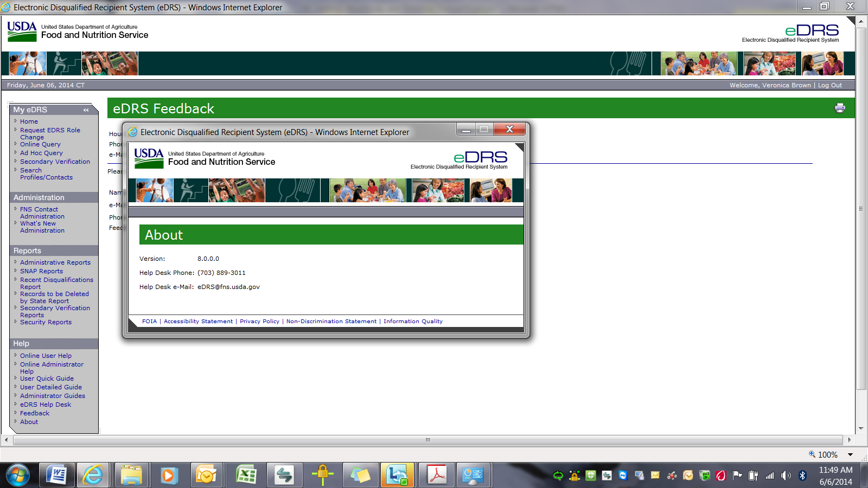868x488 pixels.
Task: Open Windows Media Player from taskbar
Action: pos(168,476)
